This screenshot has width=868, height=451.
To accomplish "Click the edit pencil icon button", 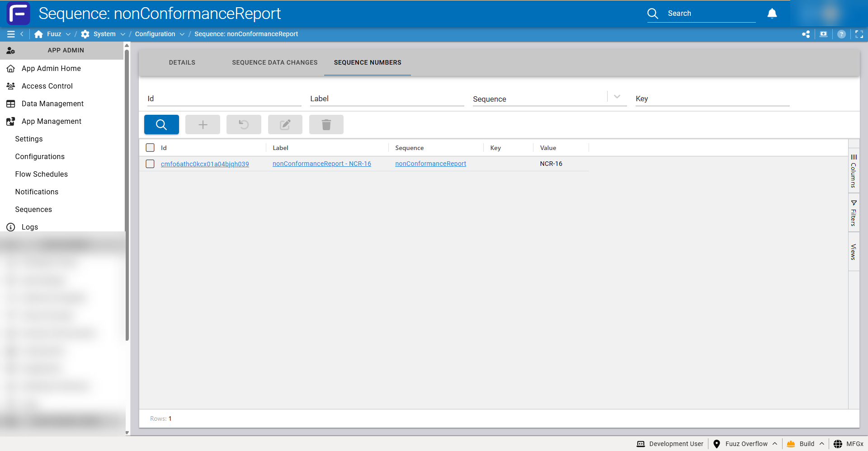I will [x=285, y=124].
